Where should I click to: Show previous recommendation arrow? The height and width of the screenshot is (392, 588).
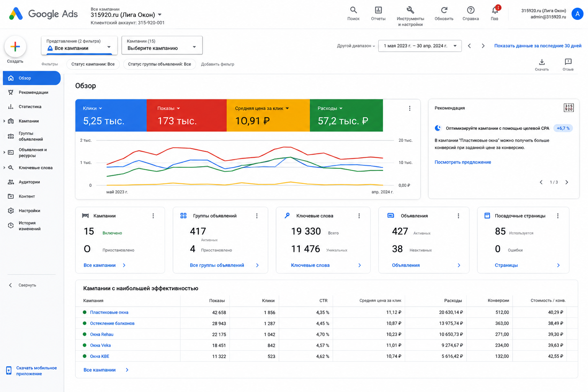541,182
